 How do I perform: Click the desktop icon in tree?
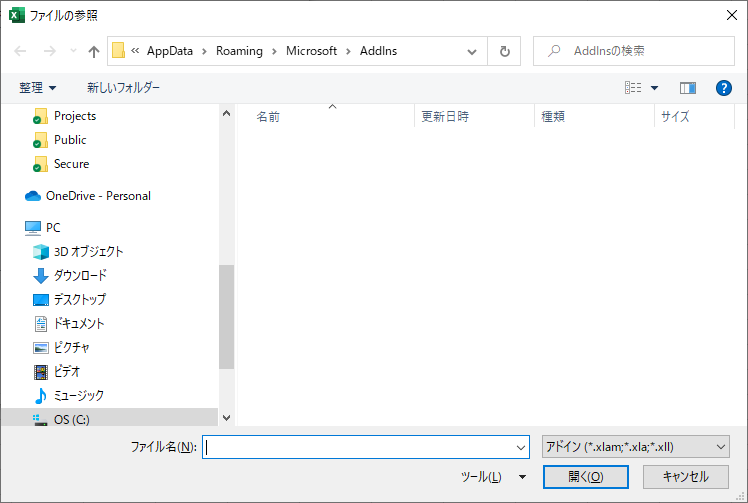coord(41,300)
